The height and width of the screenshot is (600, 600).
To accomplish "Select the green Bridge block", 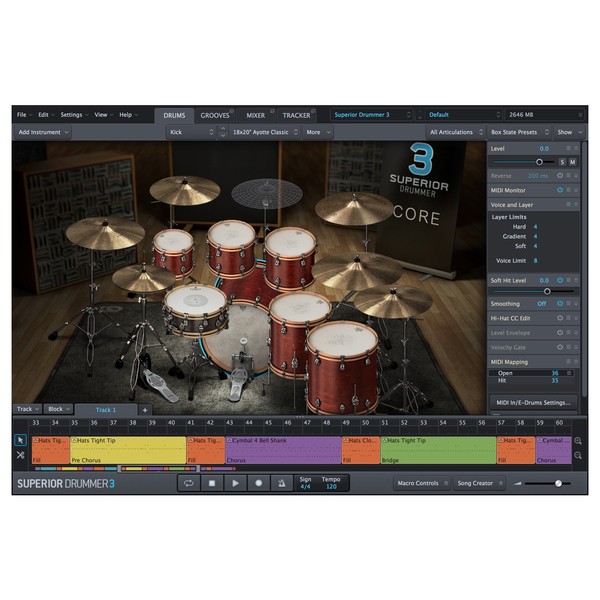I will click(439, 450).
